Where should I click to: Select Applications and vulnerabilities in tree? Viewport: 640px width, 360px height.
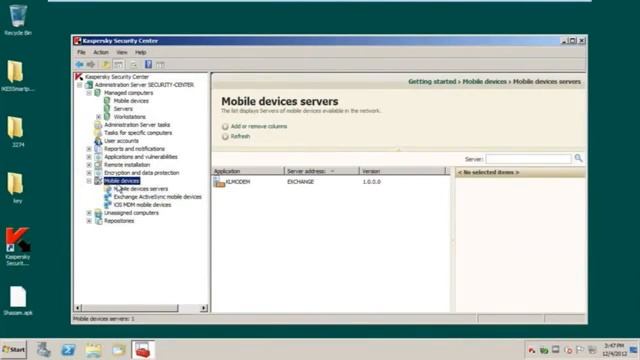coord(141,157)
